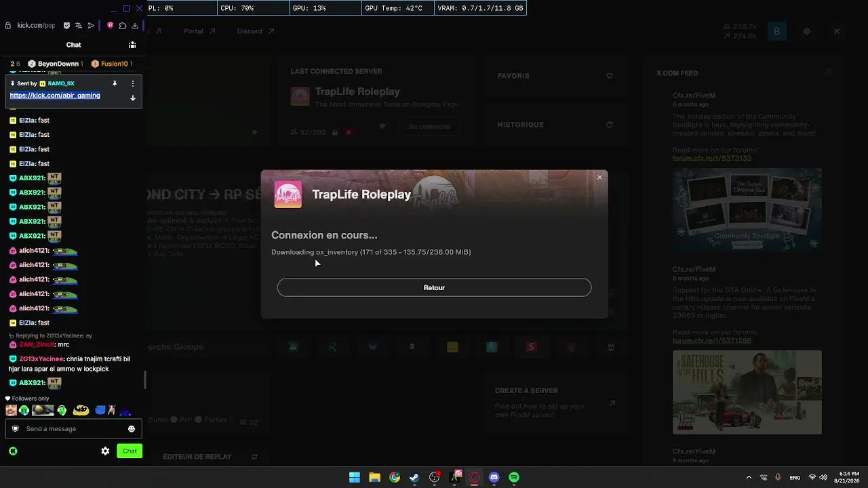Click the Fusion10 leaderboard entry
The height and width of the screenshot is (488, 868).
click(x=112, y=64)
